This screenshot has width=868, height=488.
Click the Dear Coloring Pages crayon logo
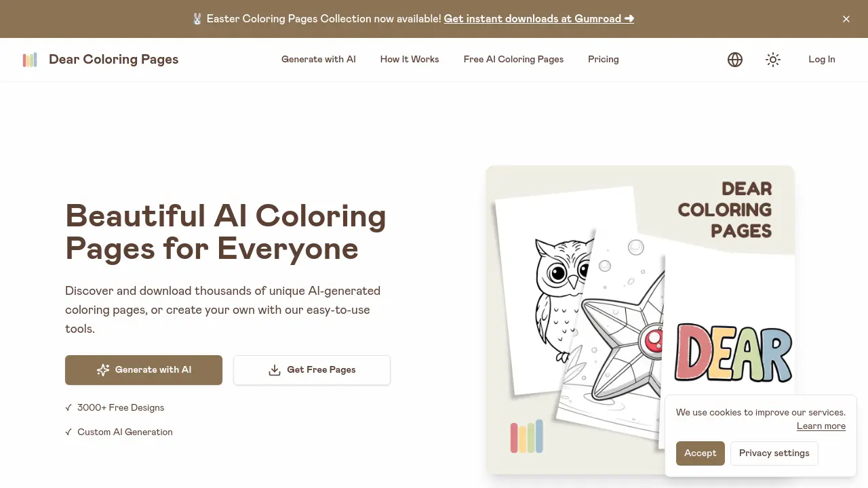[x=30, y=60]
